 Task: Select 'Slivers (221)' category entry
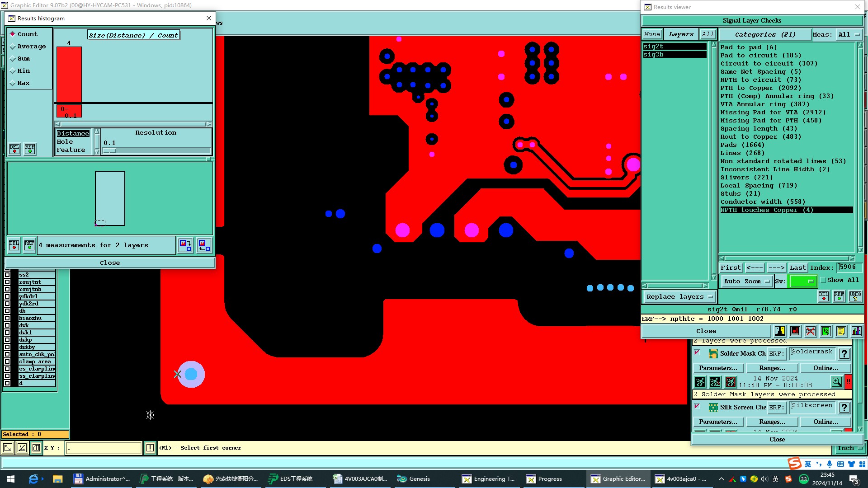746,178
